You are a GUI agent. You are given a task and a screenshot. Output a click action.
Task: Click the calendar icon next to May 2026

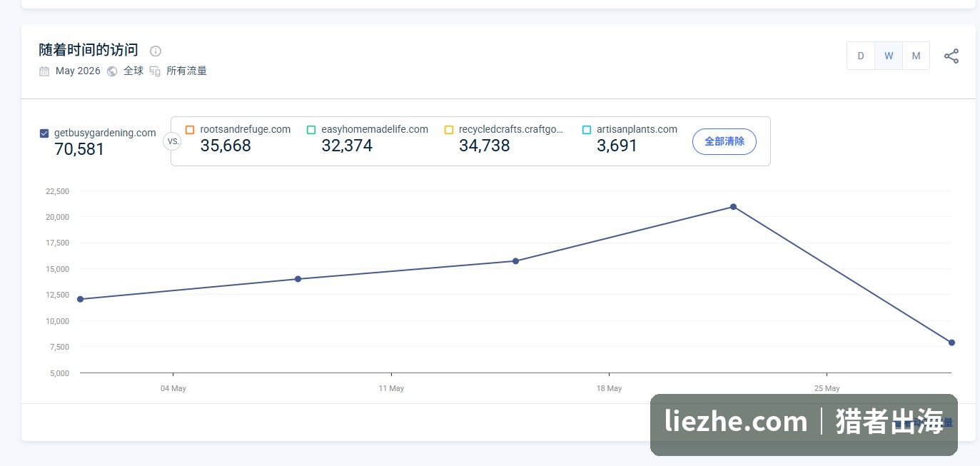coord(44,71)
